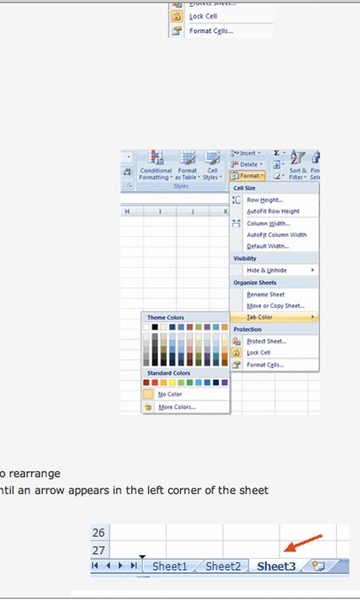360x600 pixels.
Task: Expand the Format as Table dropdown arrow
Action: tap(199, 178)
